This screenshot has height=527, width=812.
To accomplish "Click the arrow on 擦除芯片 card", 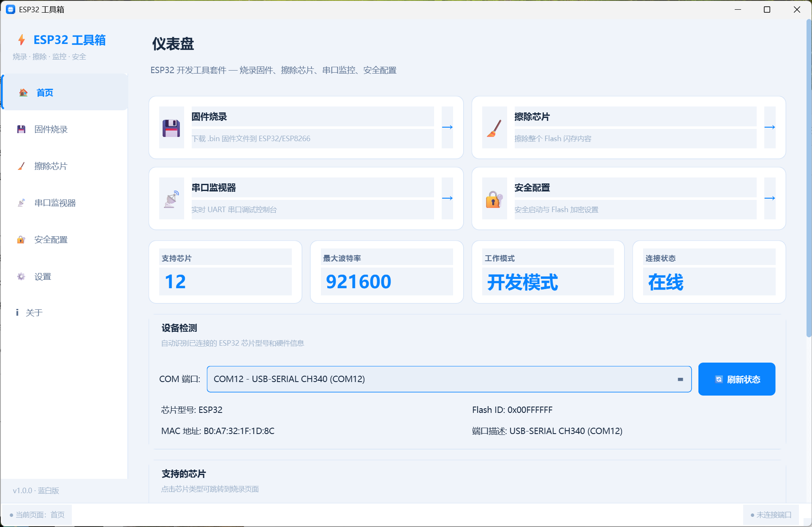I will [x=770, y=127].
